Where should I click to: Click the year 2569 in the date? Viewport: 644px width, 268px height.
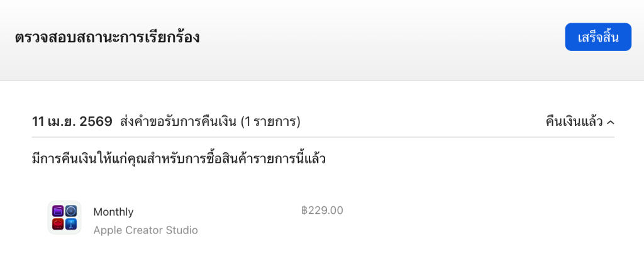coord(96,121)
